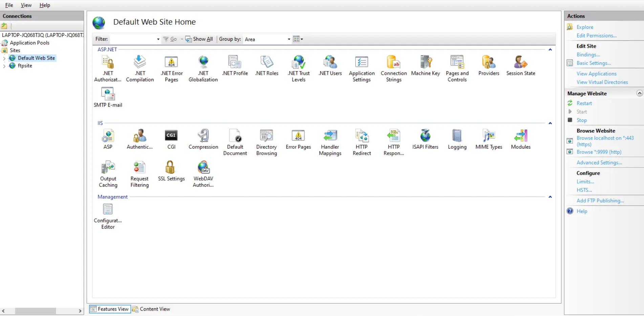
Task: Open the MIME Types feature
Action: click(489, 136)
